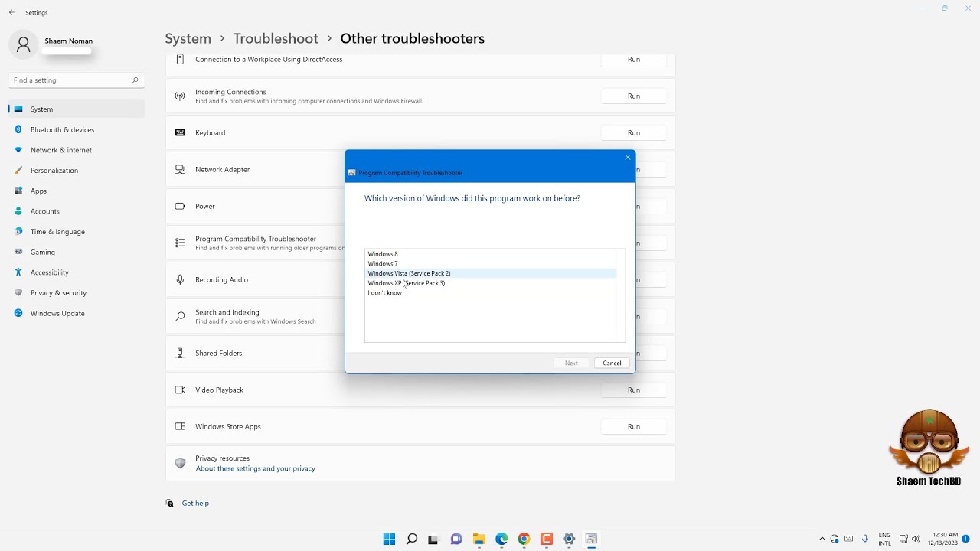Click the ENG INTL language indicator

pos(884,539)
